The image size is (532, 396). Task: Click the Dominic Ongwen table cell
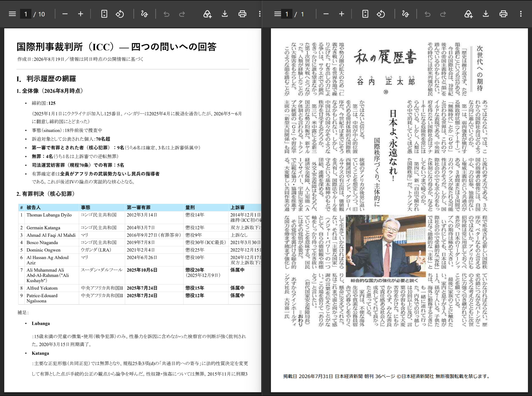pos(52,250)
